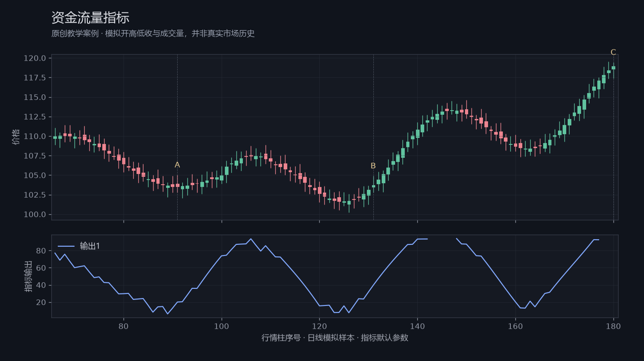This screenshot has width=644, height=361.
Task: Click the chart title 资金流量指标
Action: 90,18
